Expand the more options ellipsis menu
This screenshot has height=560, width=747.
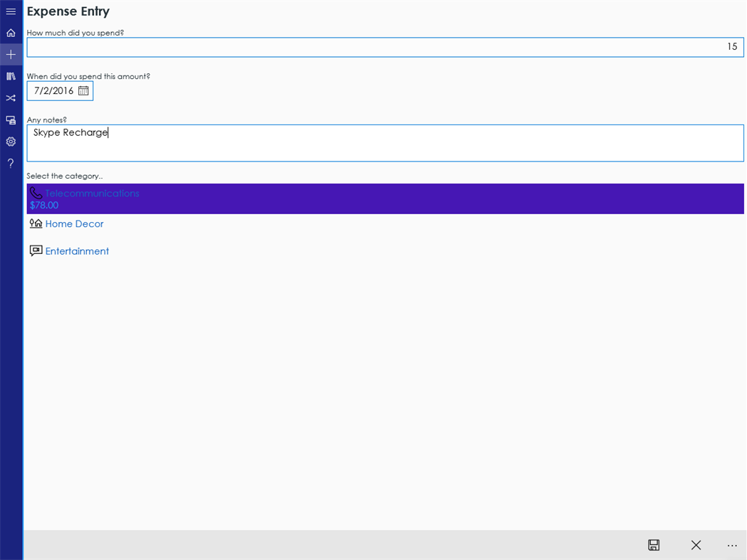coord(732,545)
